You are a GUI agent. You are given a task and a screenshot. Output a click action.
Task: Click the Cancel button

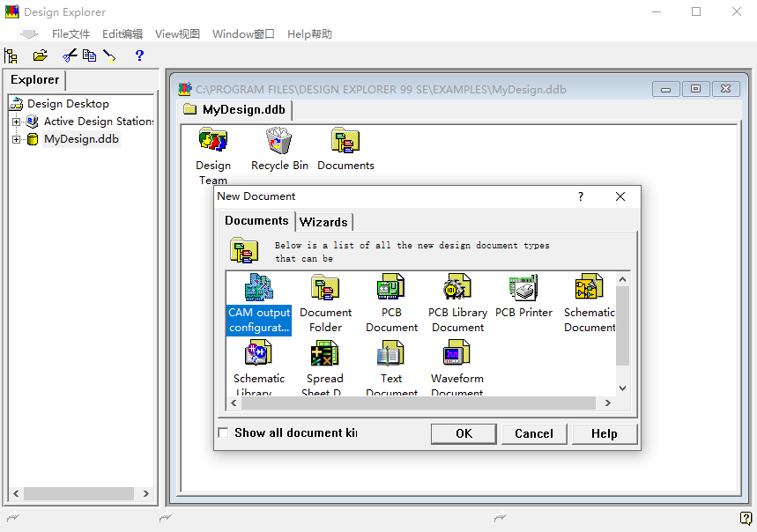(x=534, y=433)
